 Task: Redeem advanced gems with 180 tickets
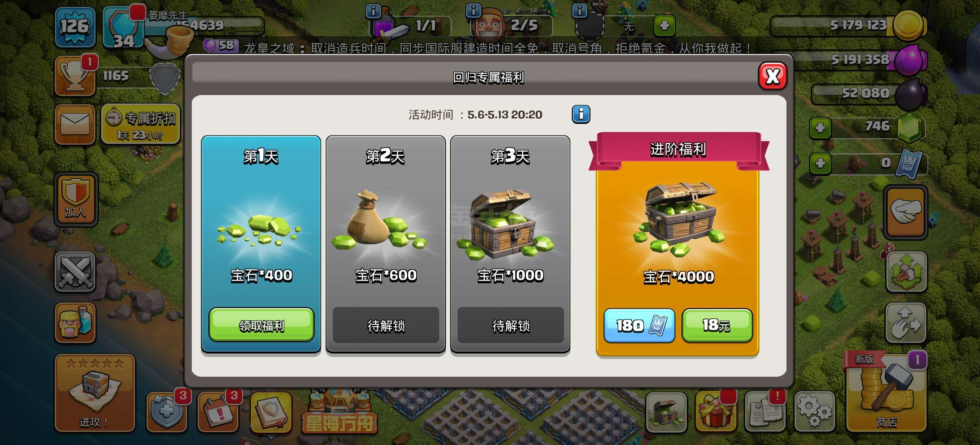pos(639,325)
